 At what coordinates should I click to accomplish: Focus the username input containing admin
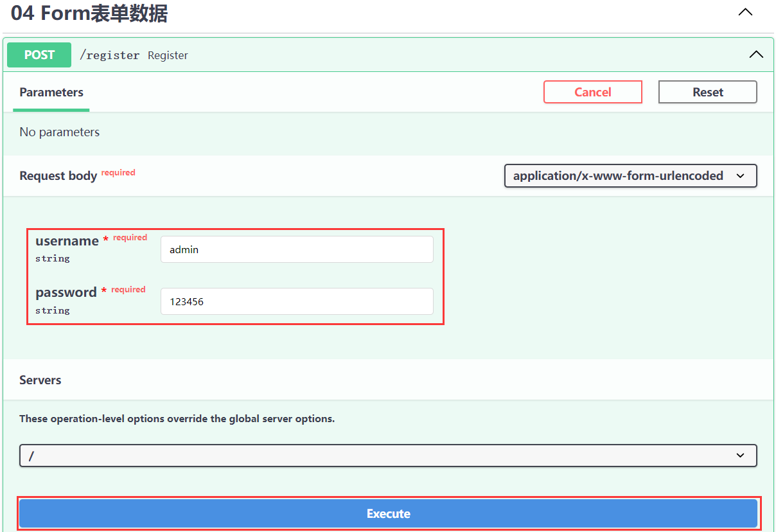tap(297, 249)
